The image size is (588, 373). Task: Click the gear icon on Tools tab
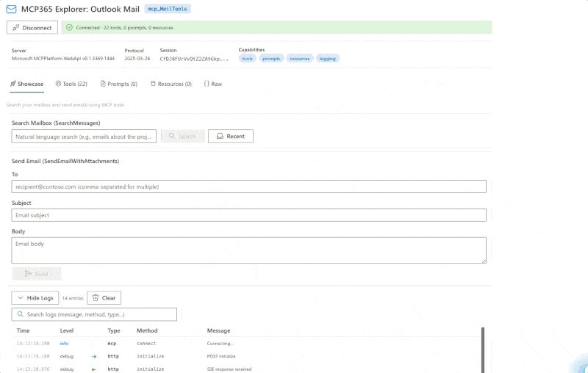[x=58, y=84]
